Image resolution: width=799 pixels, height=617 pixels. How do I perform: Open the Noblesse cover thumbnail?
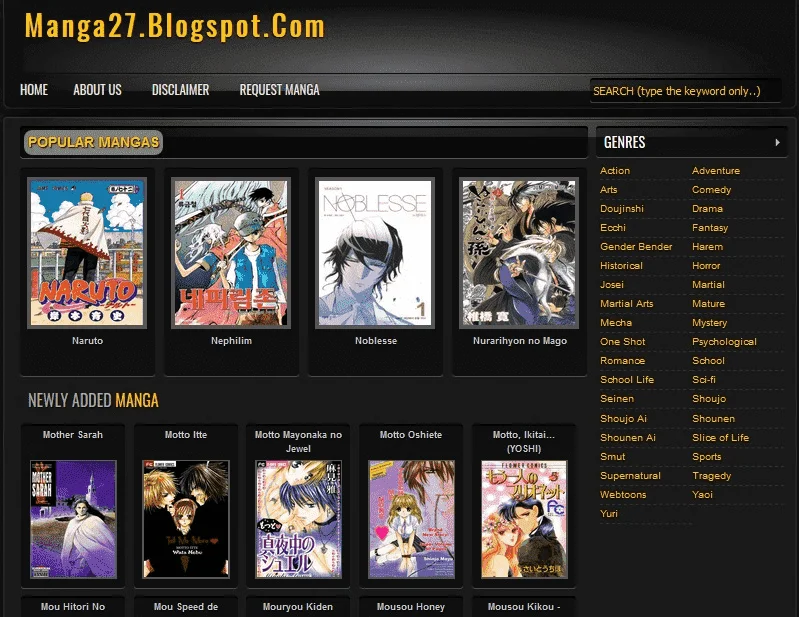click(x=375, y=253)
